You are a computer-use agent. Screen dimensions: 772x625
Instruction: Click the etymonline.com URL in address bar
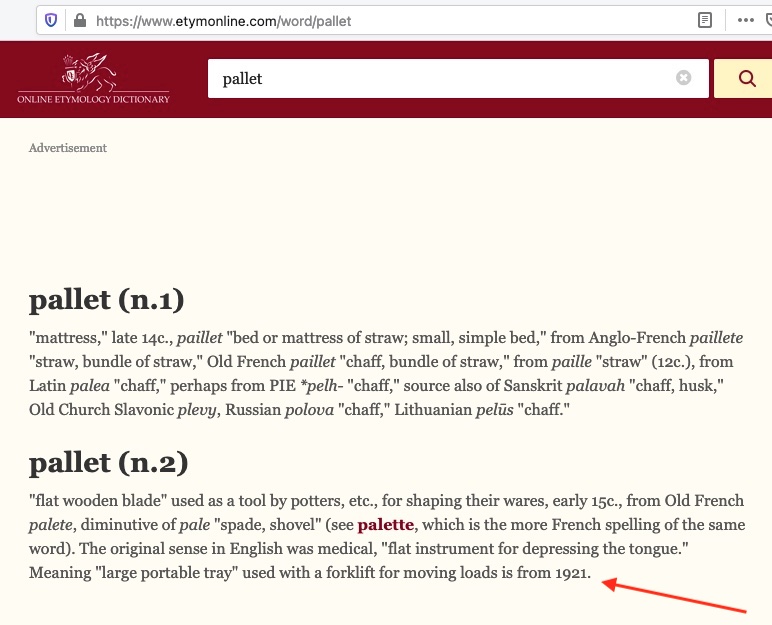[x=223, y=20]
